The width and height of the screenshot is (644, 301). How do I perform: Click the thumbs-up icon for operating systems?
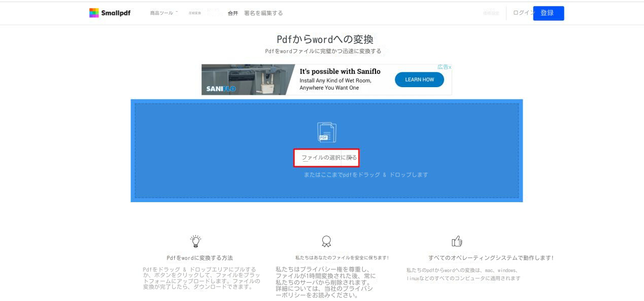[457, 241]
